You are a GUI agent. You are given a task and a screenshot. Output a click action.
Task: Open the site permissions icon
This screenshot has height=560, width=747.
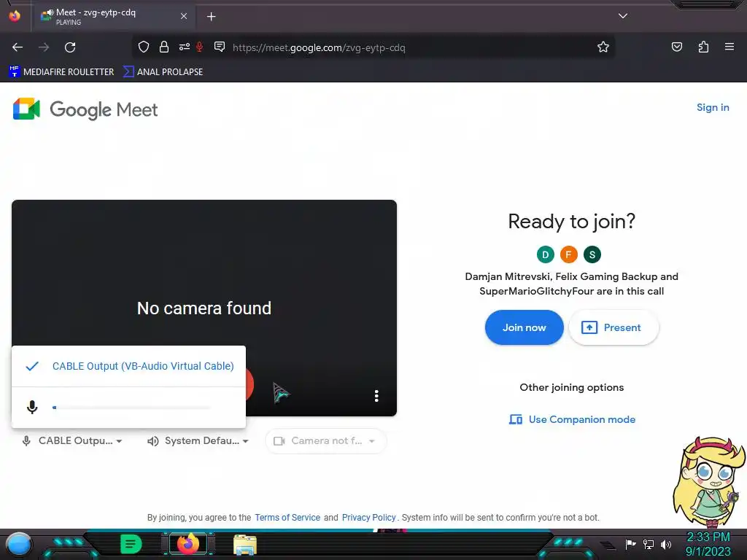[x=184, y=47]
